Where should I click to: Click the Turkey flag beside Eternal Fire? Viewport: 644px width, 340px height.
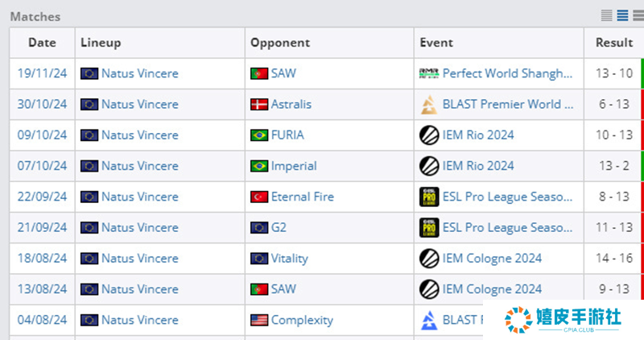click(x=259, y=197)
